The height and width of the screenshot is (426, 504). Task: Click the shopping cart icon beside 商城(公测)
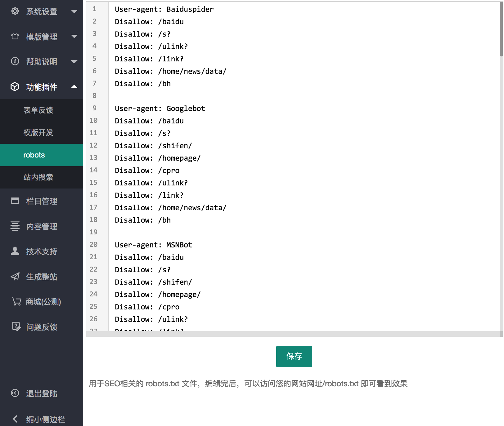[x=16, y=301]
